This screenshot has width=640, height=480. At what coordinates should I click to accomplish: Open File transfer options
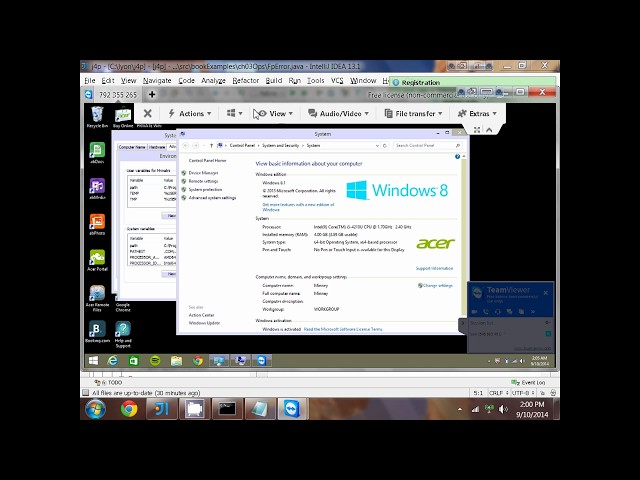click(x=413, y=113)
